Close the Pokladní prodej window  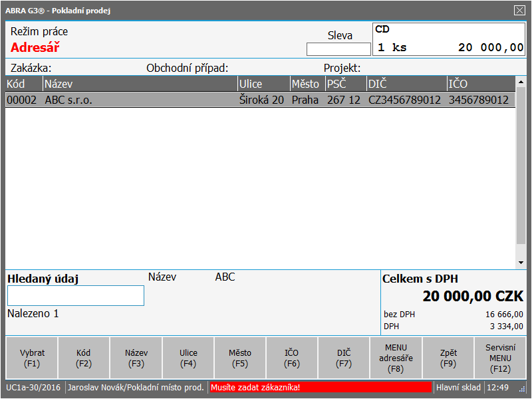click(x=519, y=10)
